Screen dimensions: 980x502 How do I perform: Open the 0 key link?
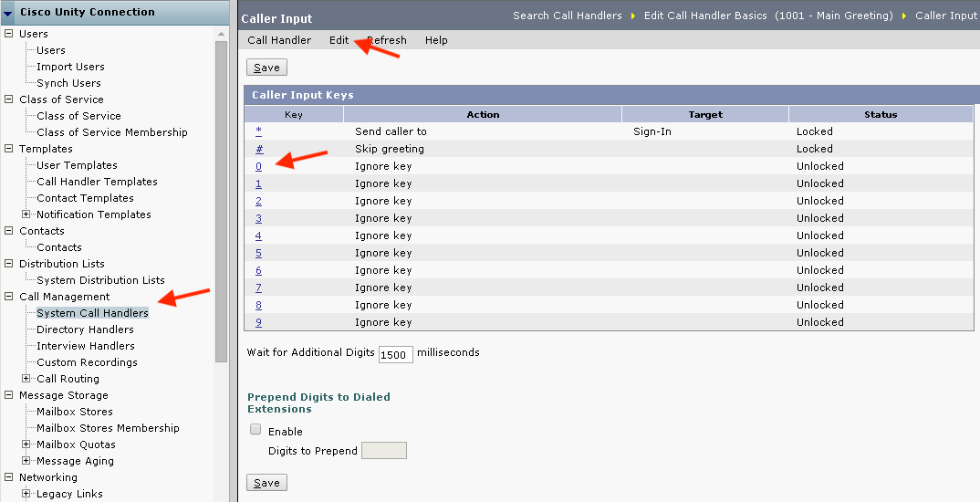259,166
